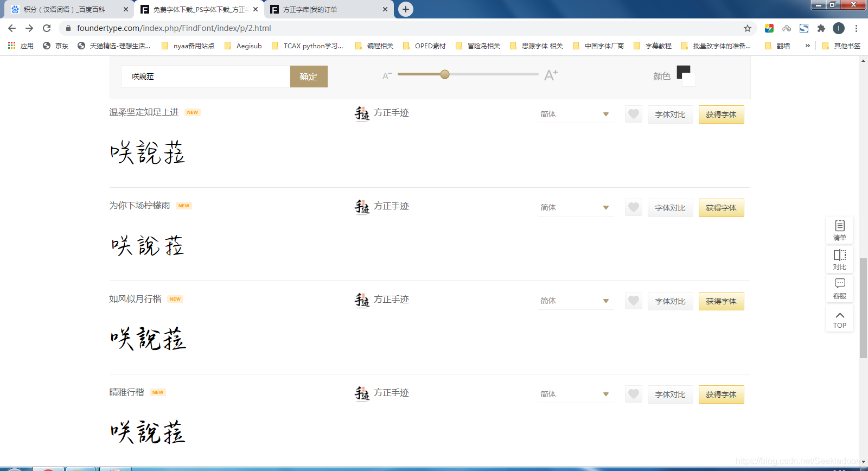Favorite 温柔坚定知足上进 with heart

pos(634,114)
